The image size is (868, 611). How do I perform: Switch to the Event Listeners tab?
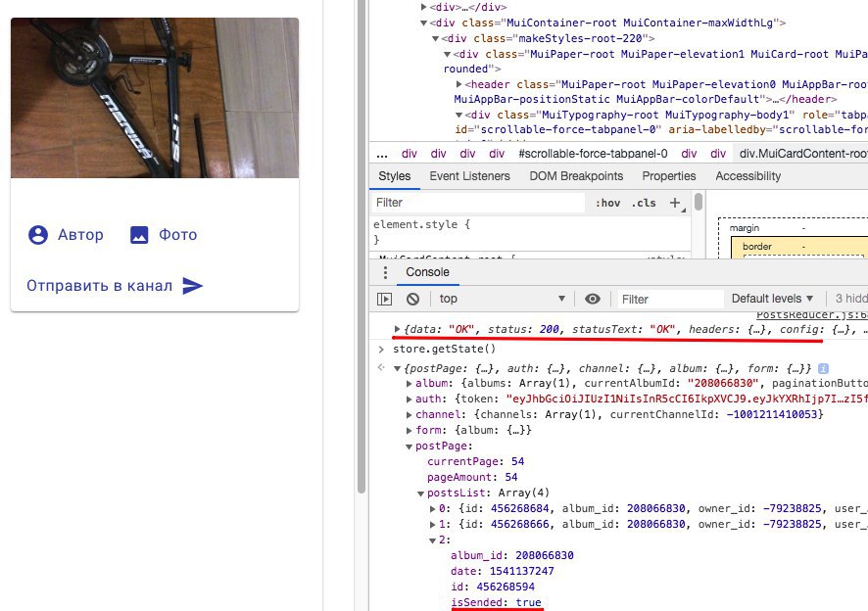[x=469, y=176]
